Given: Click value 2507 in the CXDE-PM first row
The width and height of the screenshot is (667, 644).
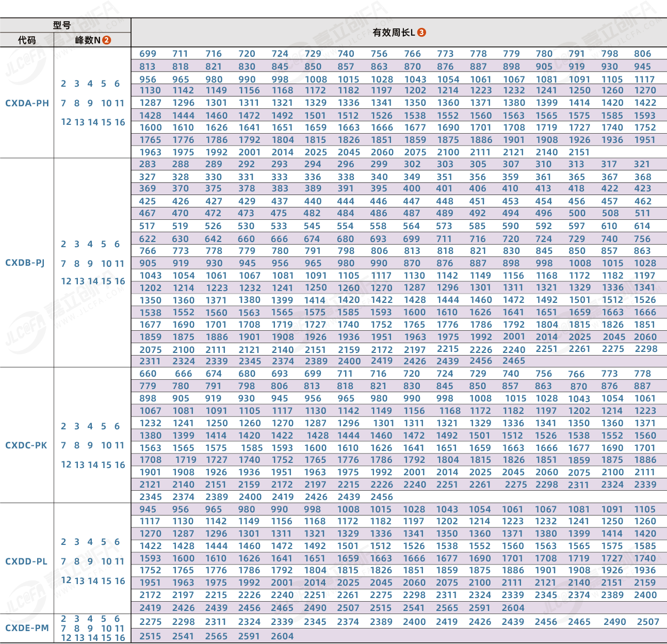Looking at the screenshot, I should [648, 622].
